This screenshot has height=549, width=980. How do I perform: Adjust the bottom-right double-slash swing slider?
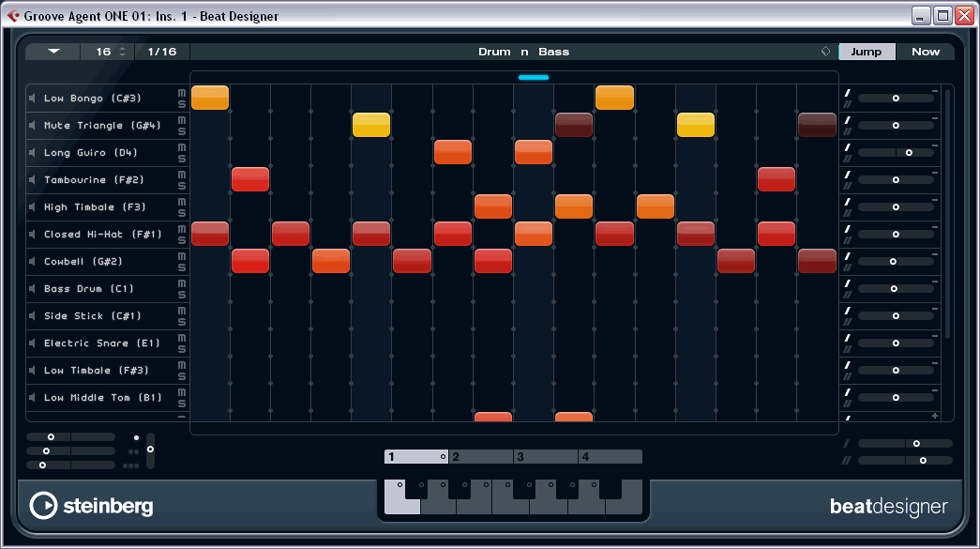pos(905,460)
